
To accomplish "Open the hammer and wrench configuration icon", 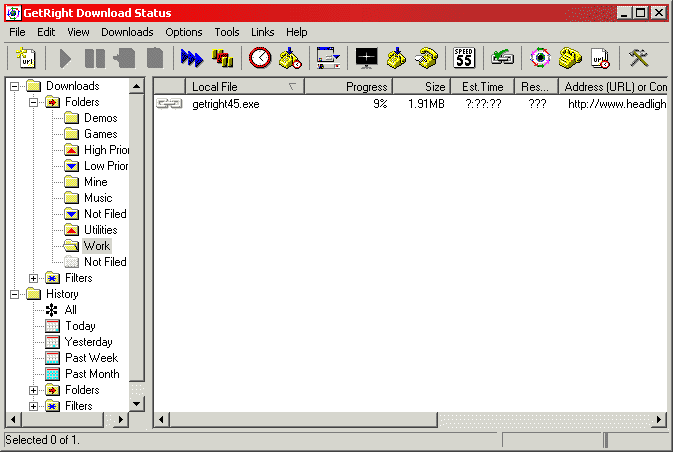I will (x=638, y=58).
